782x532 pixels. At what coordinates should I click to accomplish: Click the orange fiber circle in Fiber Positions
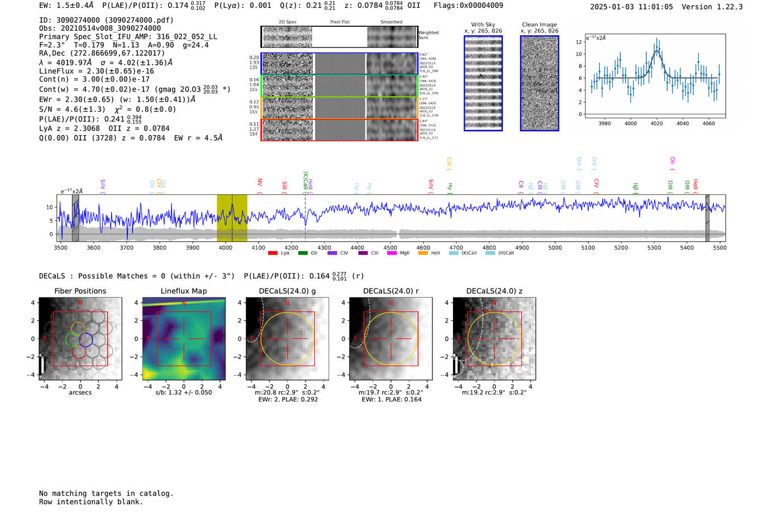click(79, 328)
